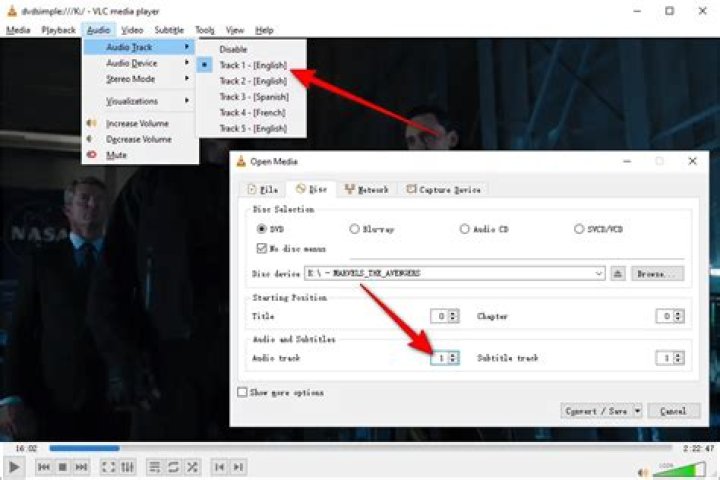This screenshot has width=720, height=480.
Task: Switch to File tab in Open Media
Action: point(263,190)
